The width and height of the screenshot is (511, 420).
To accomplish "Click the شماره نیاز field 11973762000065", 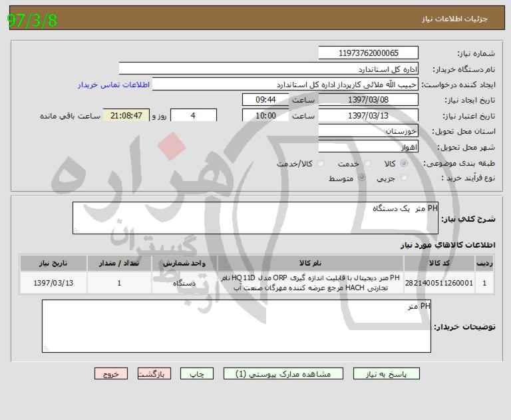I will pos(368,53).
